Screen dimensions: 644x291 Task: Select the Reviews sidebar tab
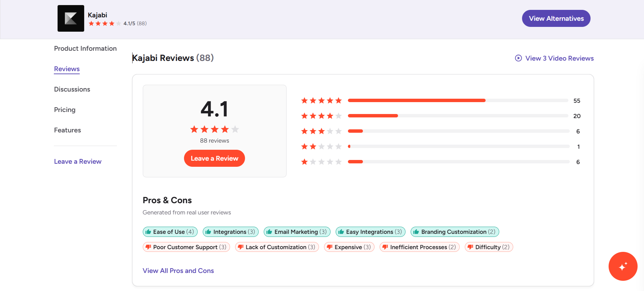[x=67, y=69]
